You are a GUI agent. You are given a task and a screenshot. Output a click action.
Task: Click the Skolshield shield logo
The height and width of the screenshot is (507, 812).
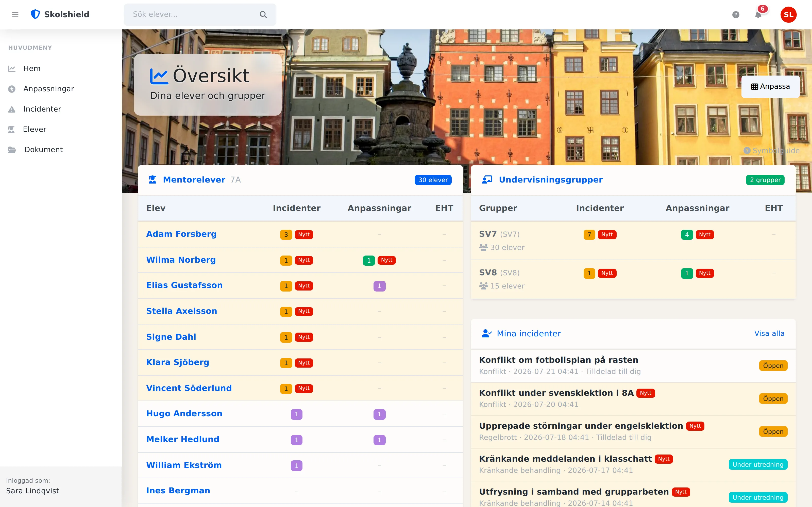coord(35,14)
